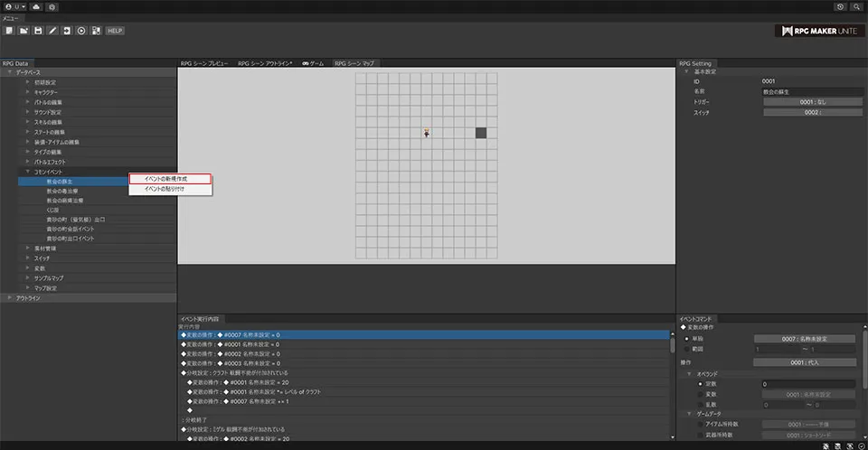Viewport: 868px width, 450px height.
Task: Click the play test button icon
Action: (81, 31)
